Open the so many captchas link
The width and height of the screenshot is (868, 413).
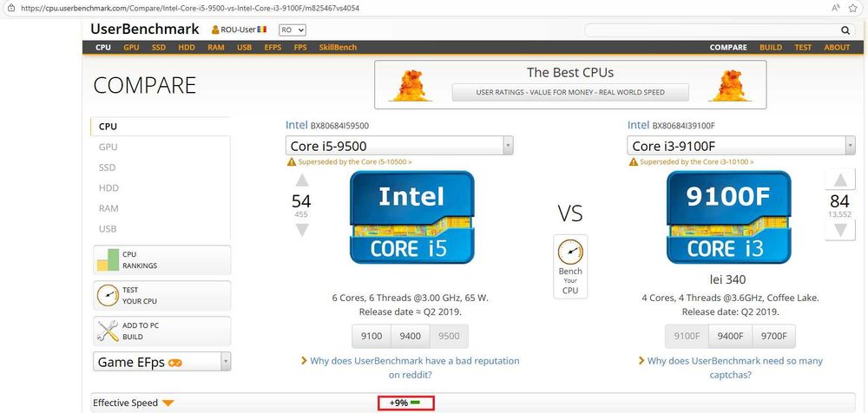point(734,368)
